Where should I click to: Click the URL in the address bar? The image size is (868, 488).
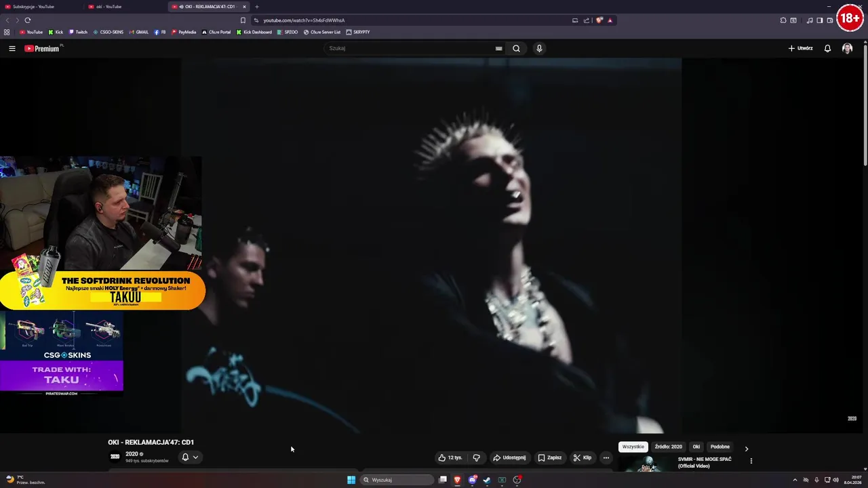304,20
